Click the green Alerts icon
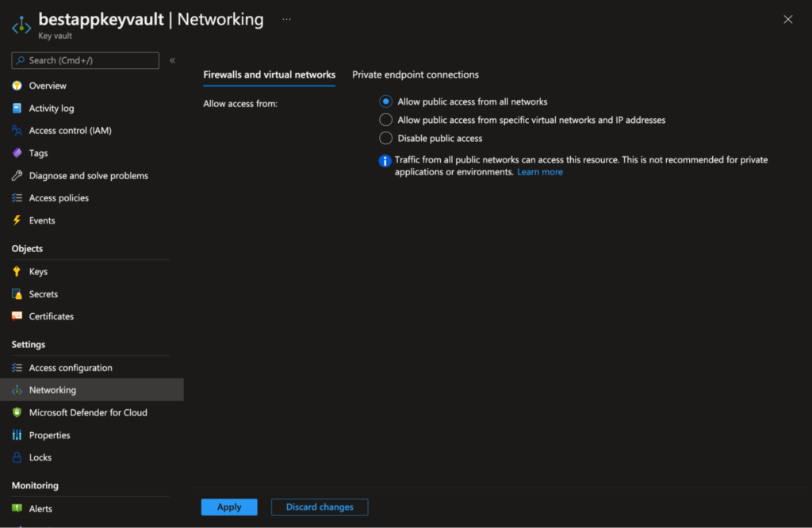This screenshot has height=528, width=812. (x=17, y=508)
